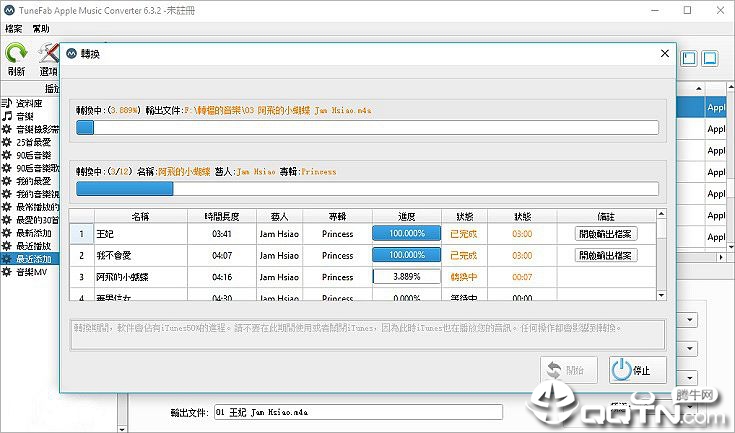Viewport: 735px width, 433px height.
Task: Click the 備註 column header
Action: tap(606, 216)
